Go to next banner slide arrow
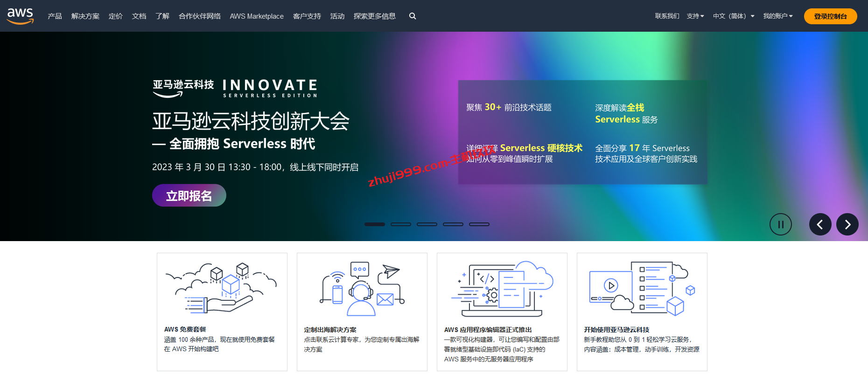Viewport: 868px width, 374px height. click(x=847, y=224)
